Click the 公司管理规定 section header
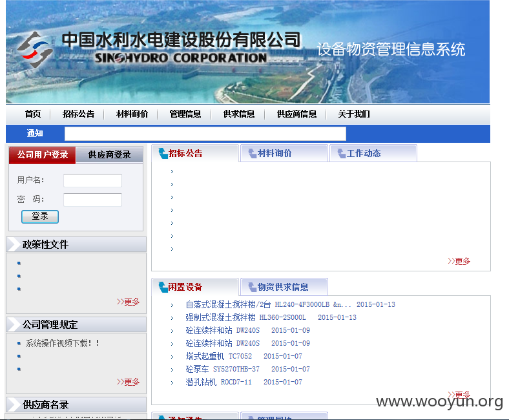This screenshot has height=420, width=509. tap(76, 324)
